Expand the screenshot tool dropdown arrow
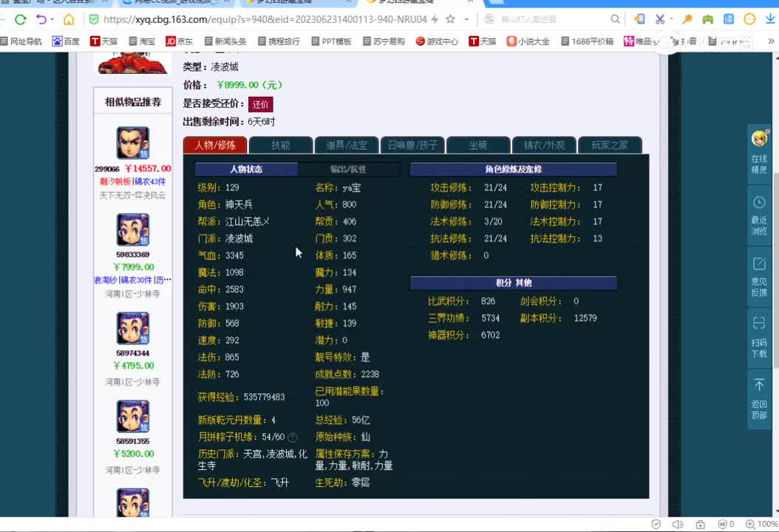This screenshot has width=779, height=532. [x=670, y=21]
